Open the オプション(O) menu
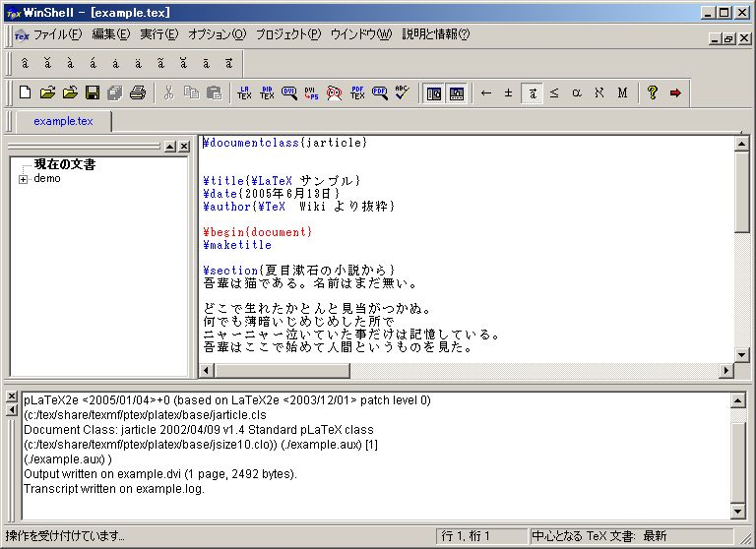Image resolution: width=756 pixels, height=549 pixels. pos(217,34)
